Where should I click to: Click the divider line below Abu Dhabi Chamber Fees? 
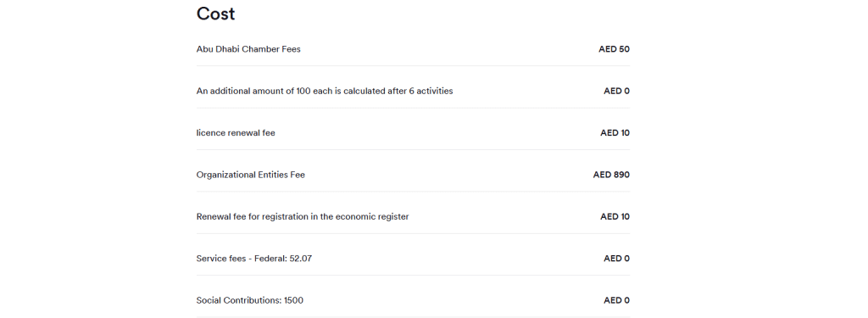click(413, 66)
